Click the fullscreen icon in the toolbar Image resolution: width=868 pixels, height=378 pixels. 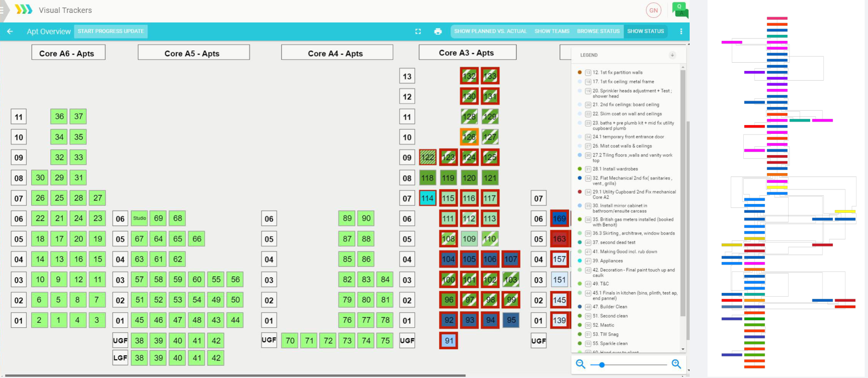(418, 31)
